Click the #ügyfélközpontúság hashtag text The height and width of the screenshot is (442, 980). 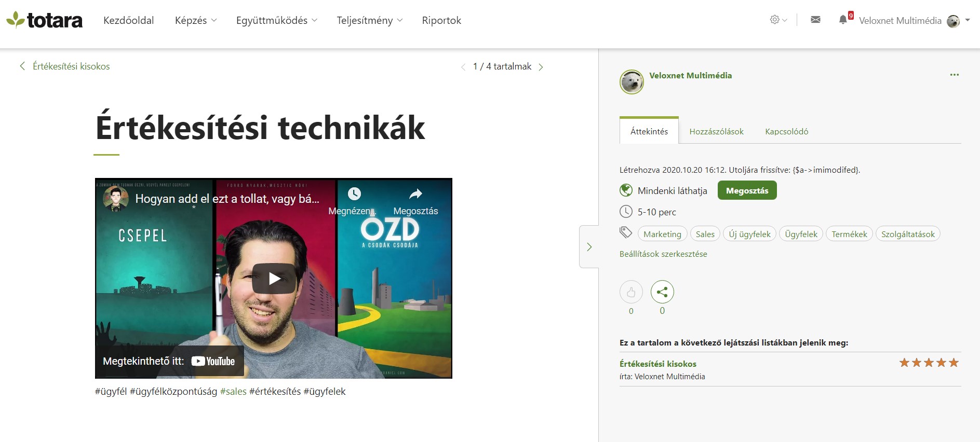pyautogui.click(x=173, y=392)
